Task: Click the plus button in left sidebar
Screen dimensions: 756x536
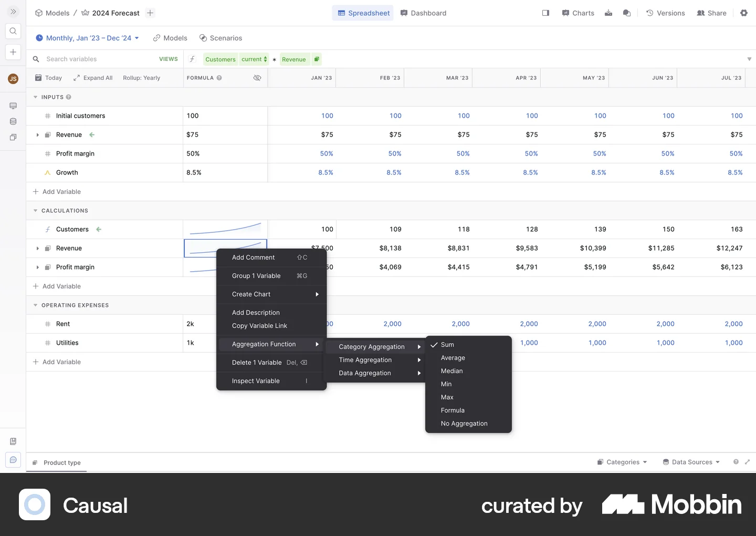Action: 13,52
